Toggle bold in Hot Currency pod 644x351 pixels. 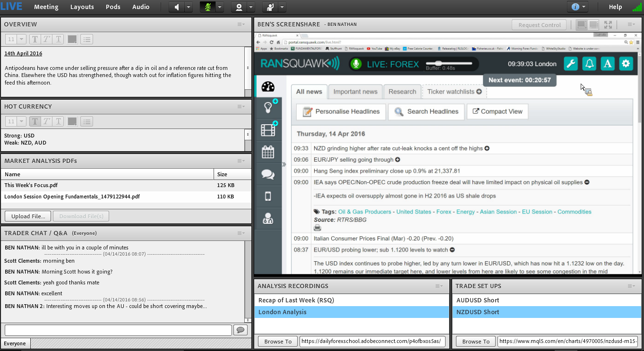(x=35, y=121)
